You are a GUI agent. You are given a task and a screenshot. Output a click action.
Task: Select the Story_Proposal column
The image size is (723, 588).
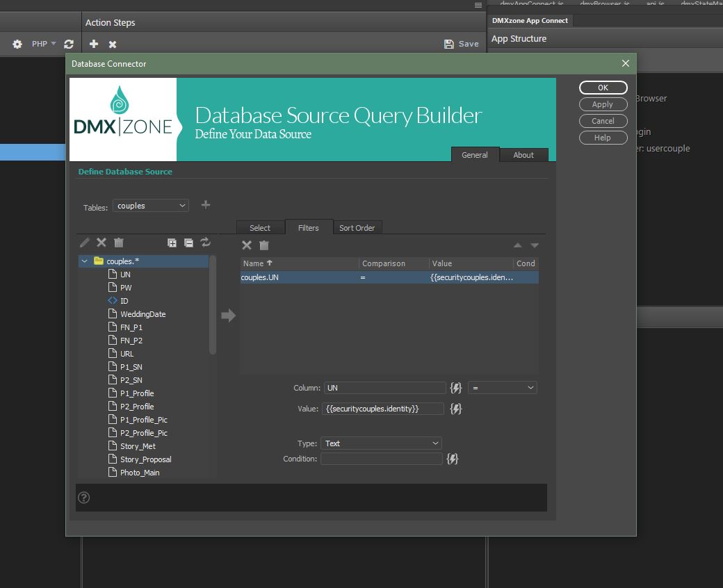click(146, 459)
